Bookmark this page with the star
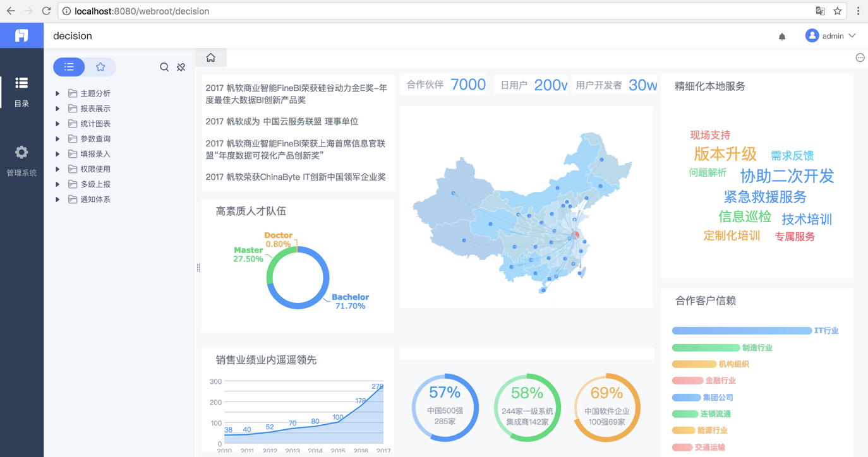This screenshot has width=868, height=457. pos(838,11)
